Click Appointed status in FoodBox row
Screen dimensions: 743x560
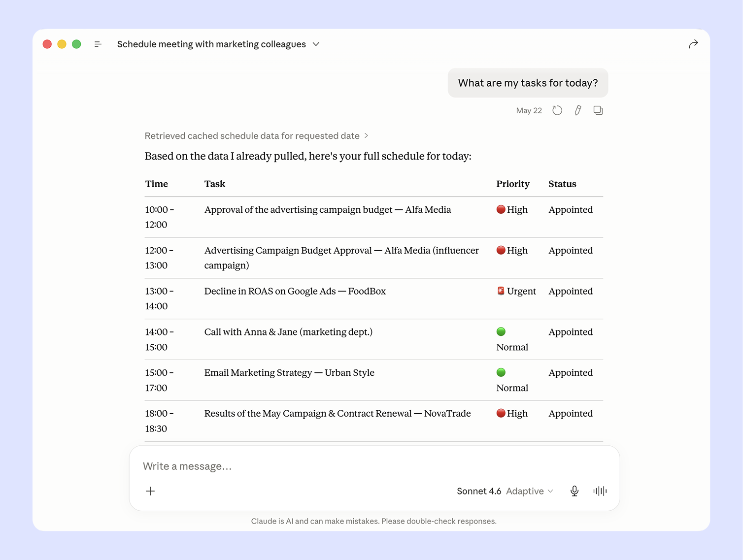tap(571, 291)
